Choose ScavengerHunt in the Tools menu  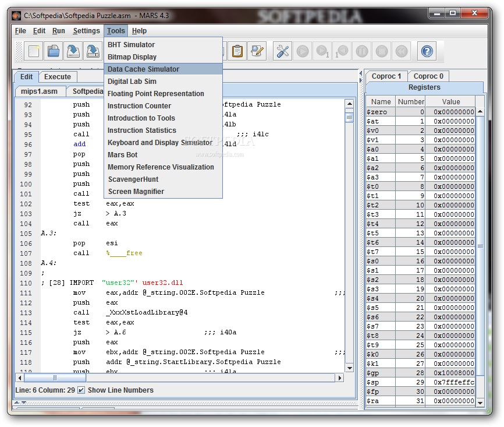164,179
